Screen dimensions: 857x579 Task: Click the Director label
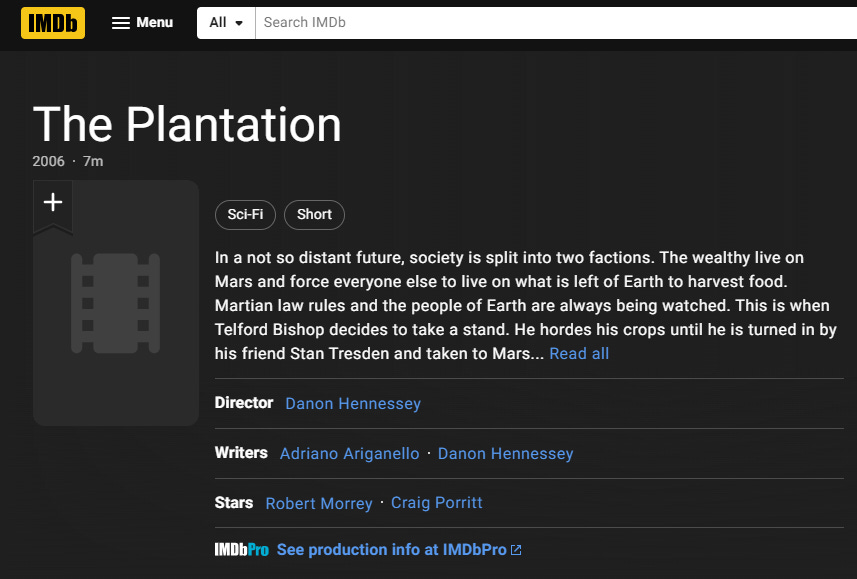[x=244, y=403]
